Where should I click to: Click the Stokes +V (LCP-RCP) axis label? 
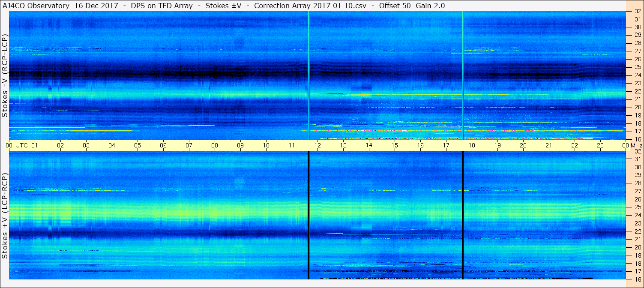pyautogui.click(x=5, y=216)
